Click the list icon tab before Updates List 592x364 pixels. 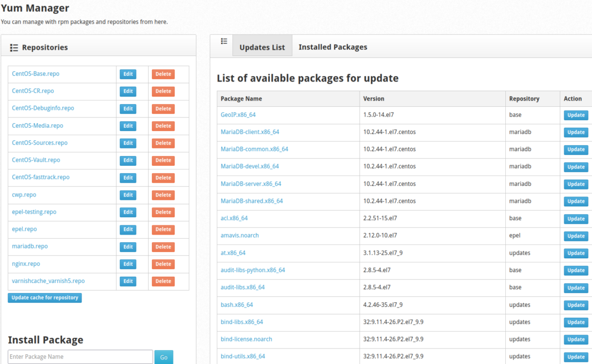click(x=224, y=41)
